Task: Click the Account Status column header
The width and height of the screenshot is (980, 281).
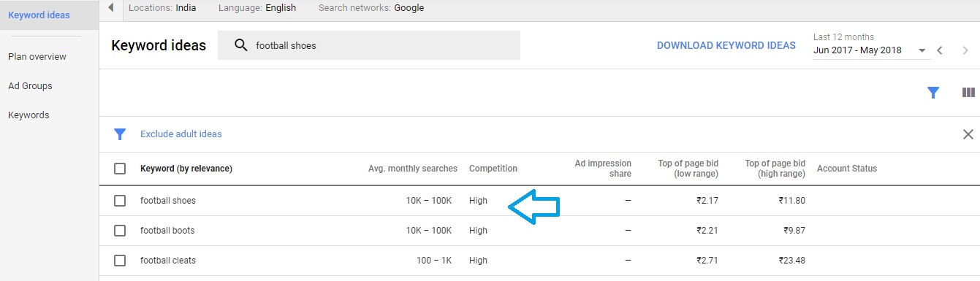Action: [847, 169]
